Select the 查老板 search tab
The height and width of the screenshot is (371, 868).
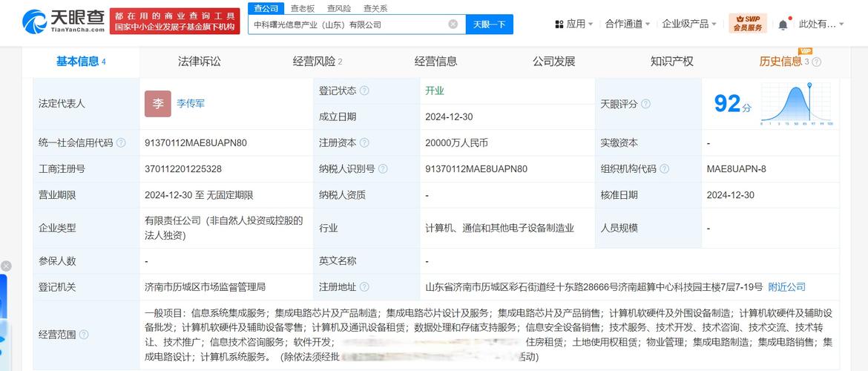coord(303,8)
